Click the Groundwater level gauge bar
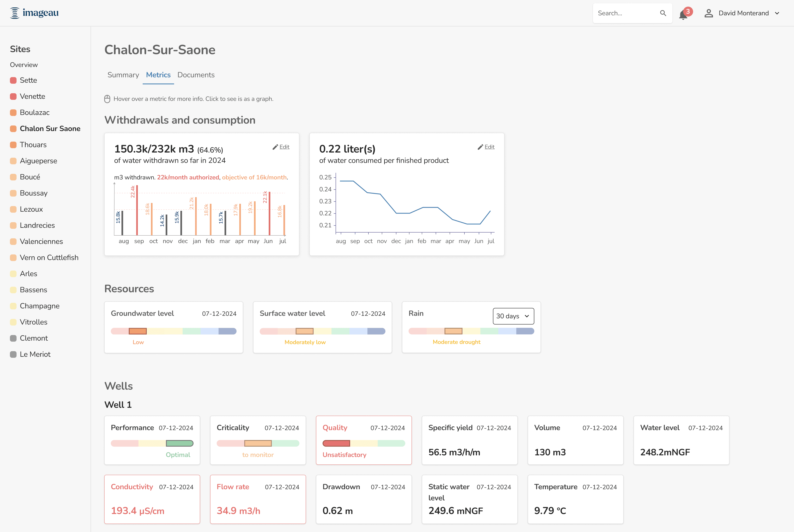794x532 pixels. [173, 331]
